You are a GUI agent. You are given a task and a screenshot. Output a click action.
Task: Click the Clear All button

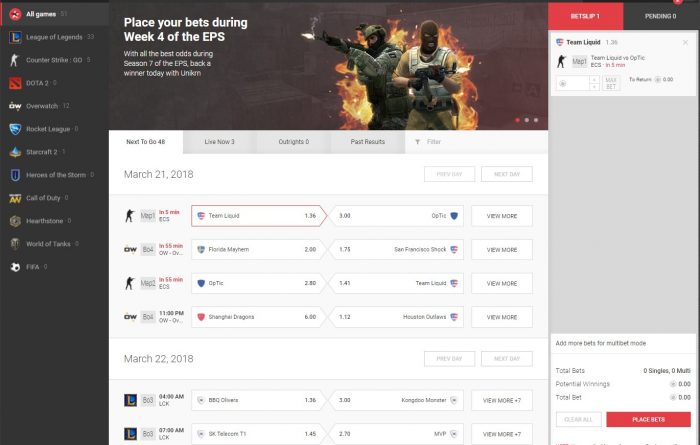click(579, 420)
